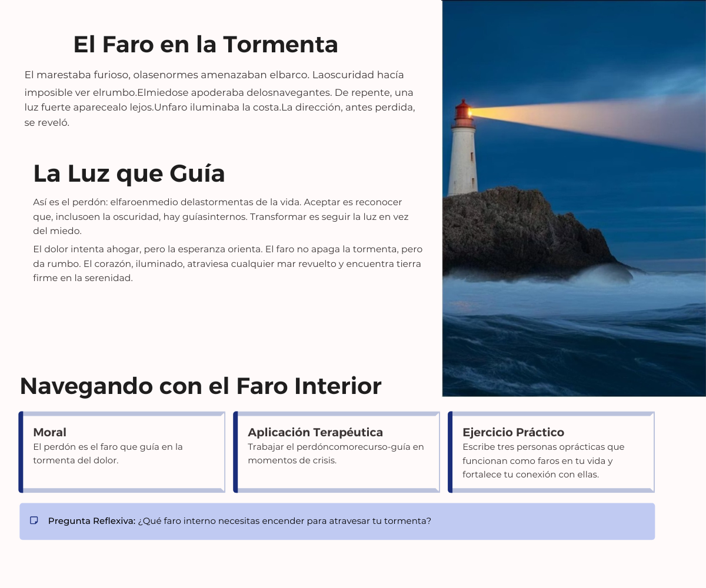Click the red lamp atop the lighthouse

click(x=463, y=111)
